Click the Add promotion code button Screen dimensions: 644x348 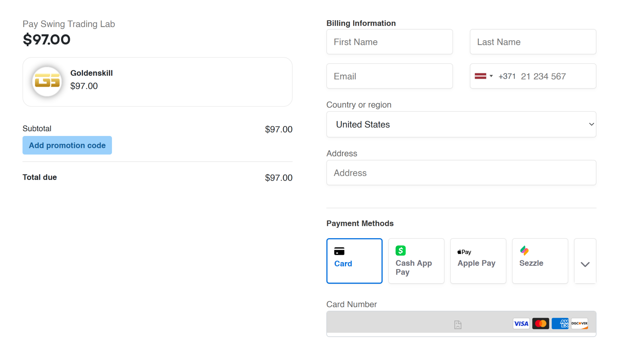tap(67, 145)
